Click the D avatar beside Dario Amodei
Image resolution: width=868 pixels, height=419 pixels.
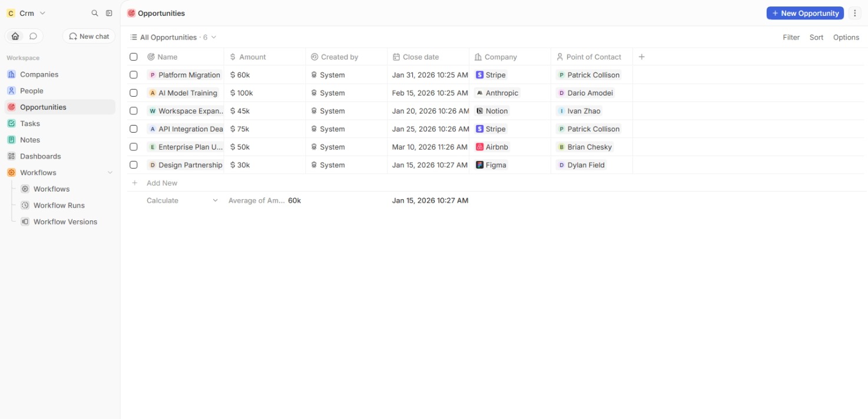pos(562,93)
